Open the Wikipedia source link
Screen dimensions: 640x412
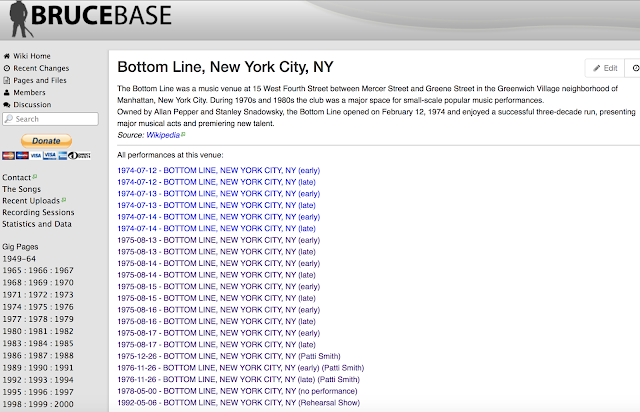[163, 135]
